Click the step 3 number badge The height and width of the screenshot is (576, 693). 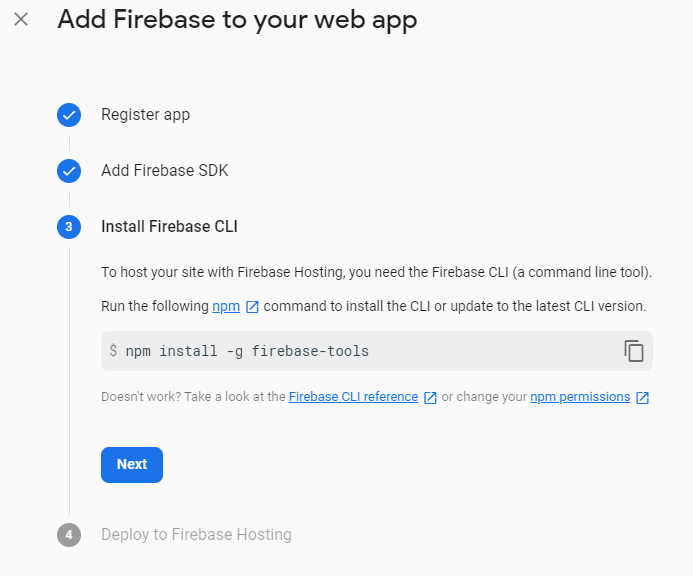tap(69, 227)
